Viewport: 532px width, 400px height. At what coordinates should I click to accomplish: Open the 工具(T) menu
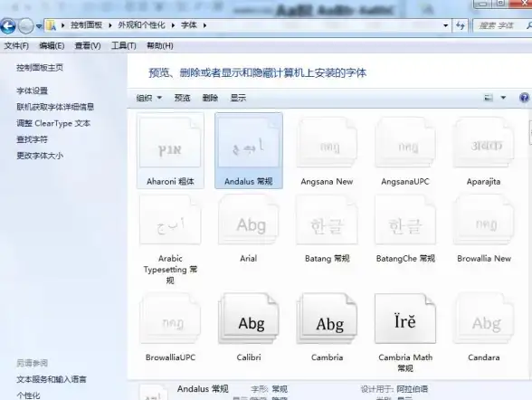point(123,45)
